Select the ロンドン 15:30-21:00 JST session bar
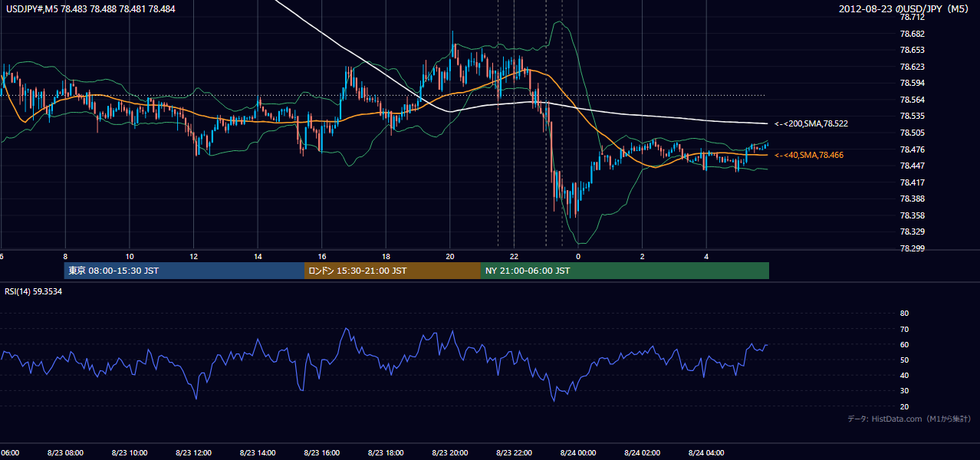Viewport: 980px width, 460px height. pyautogui.click(x=393, y=271)
